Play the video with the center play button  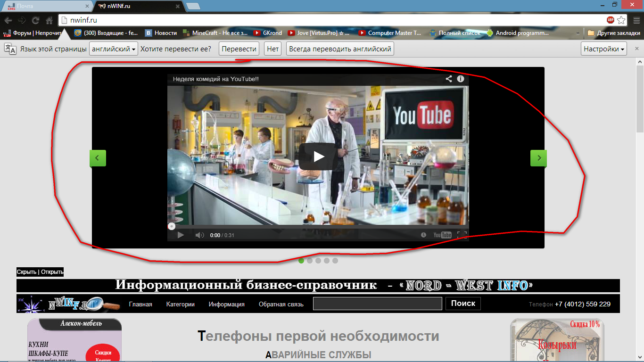[x=318, y=156]
